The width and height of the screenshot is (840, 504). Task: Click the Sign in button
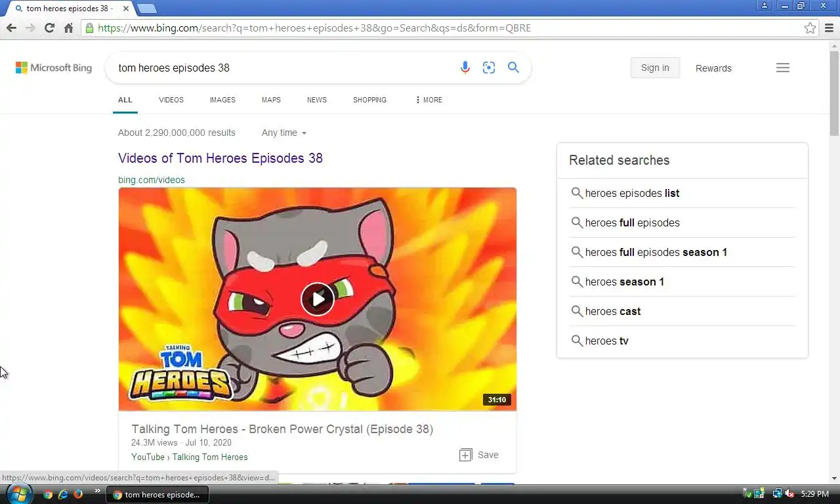(655, 68)
